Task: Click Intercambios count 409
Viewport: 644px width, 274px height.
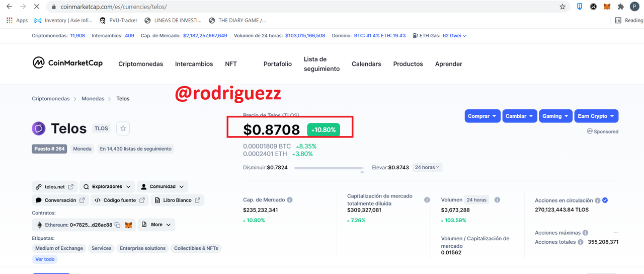Action: [129, 36]
